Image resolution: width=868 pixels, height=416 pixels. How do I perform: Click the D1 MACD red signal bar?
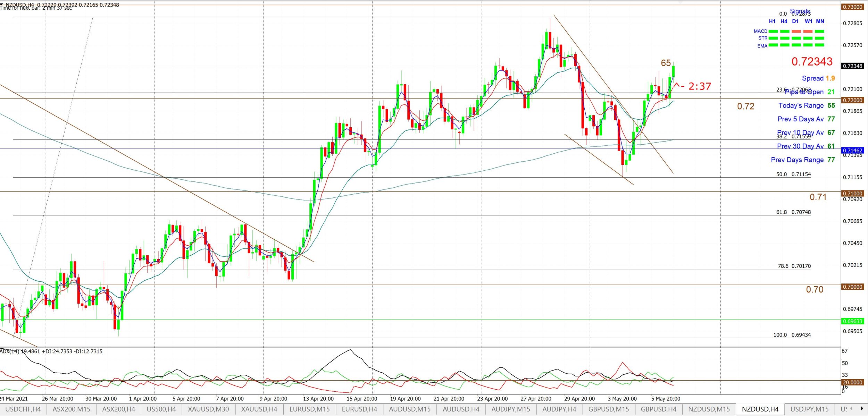point(796,31)
